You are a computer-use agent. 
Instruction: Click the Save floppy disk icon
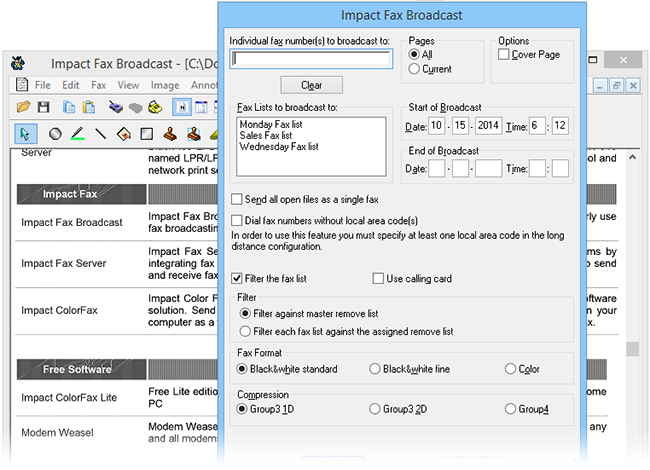(x=44, y=107)
